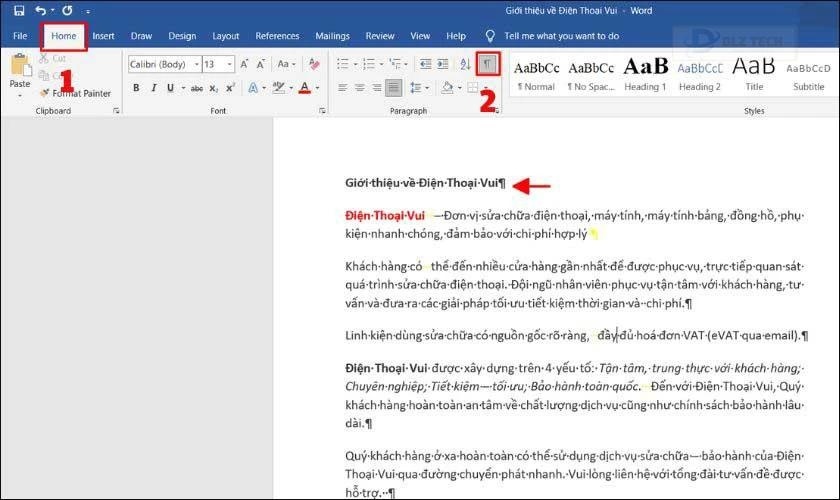The height and width of the screenshot is (500, 840).
Task: Toggle Subscript formatting
Action: tap(213, 88)
